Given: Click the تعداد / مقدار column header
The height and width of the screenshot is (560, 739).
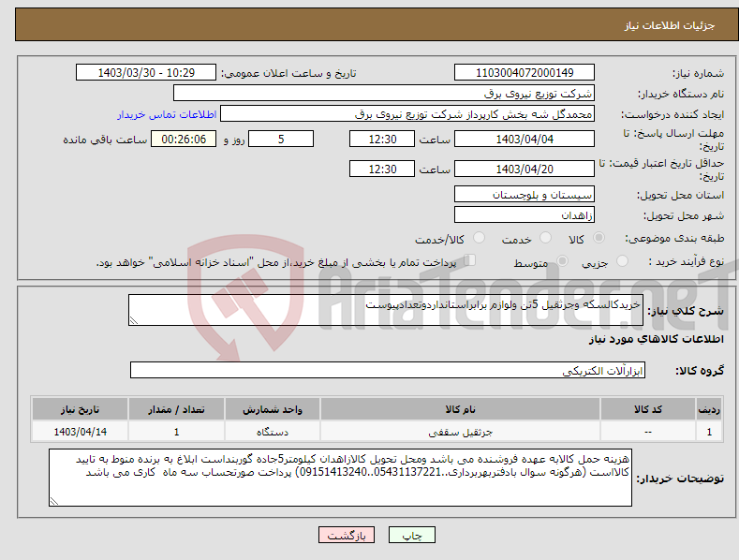Looking at the screenshot, I should [x=176, y=409].
